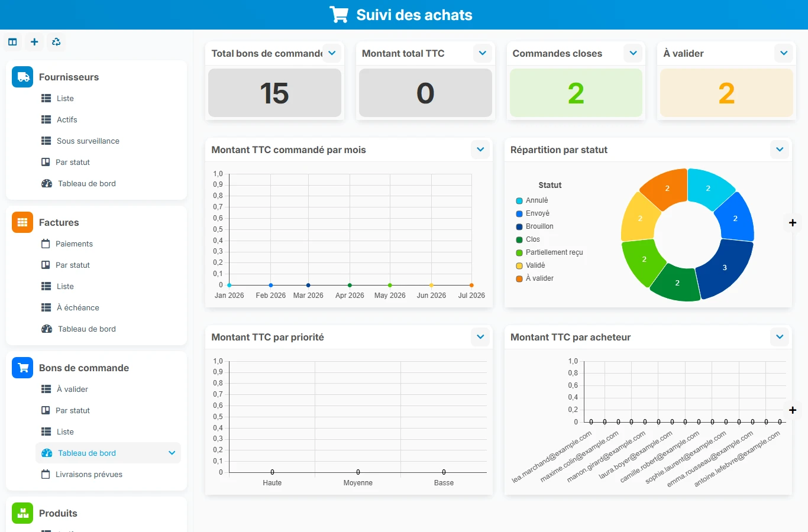This screenshot has width=808, height=532.
Task: Click the lea.marchand@example.com axis label
Action: 552,457
